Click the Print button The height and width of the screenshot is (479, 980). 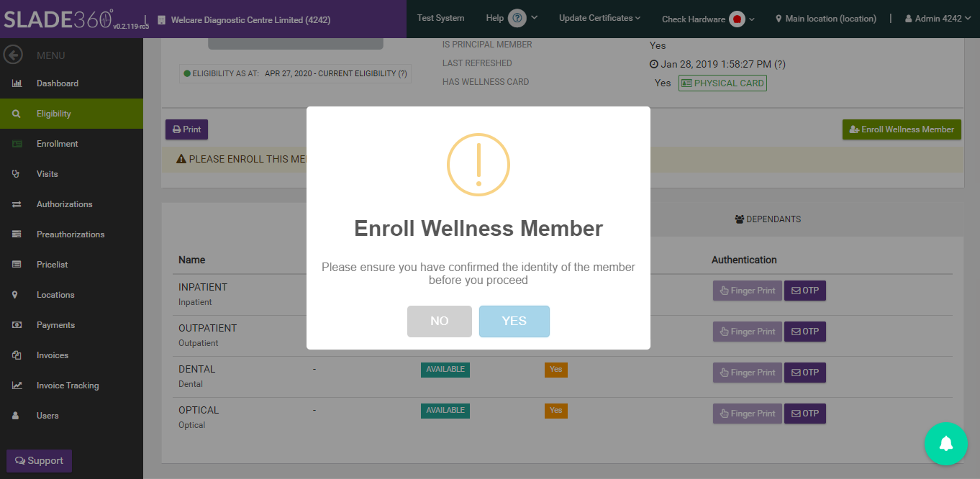click(x=186, y=129)
